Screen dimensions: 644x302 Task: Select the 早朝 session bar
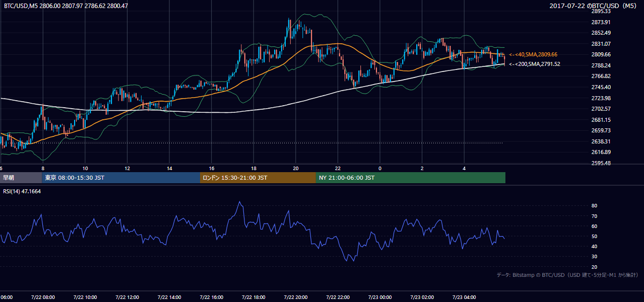coord(21,178)
